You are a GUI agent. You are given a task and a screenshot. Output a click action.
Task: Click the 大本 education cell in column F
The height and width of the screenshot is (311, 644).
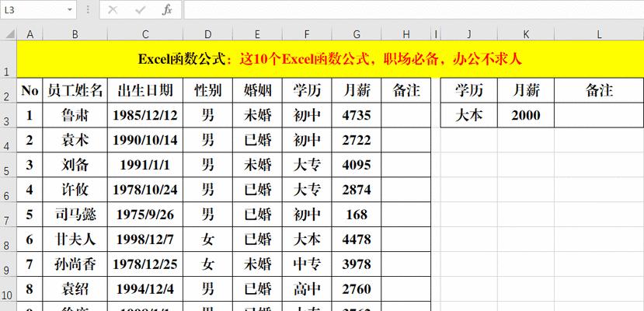307,239
